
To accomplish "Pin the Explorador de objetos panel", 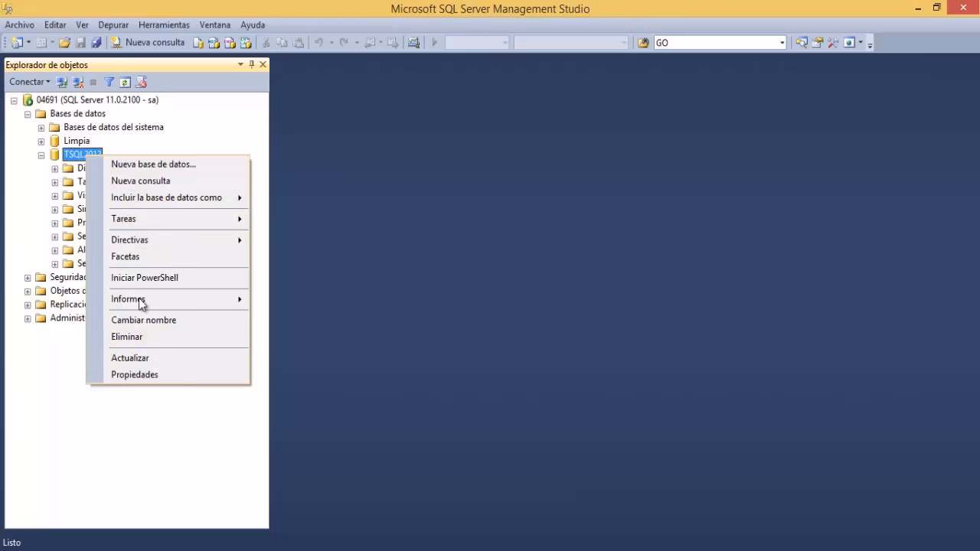I will pos(251,65).
